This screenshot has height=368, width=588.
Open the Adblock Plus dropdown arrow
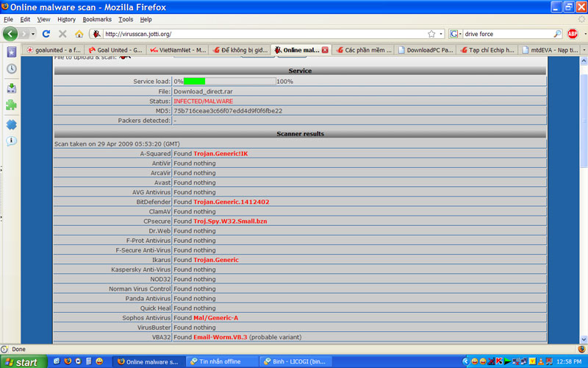pos(585,34)
